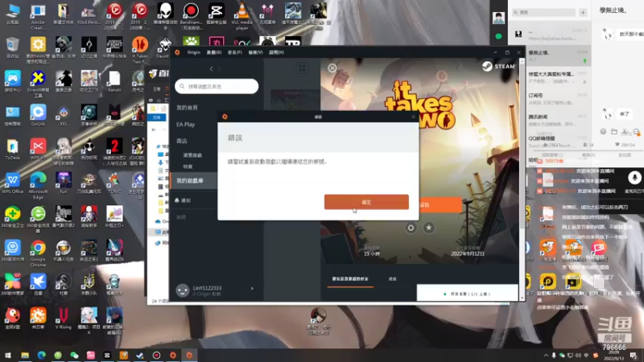Open the 檢視(V) menu in Origin

[255, 52]
